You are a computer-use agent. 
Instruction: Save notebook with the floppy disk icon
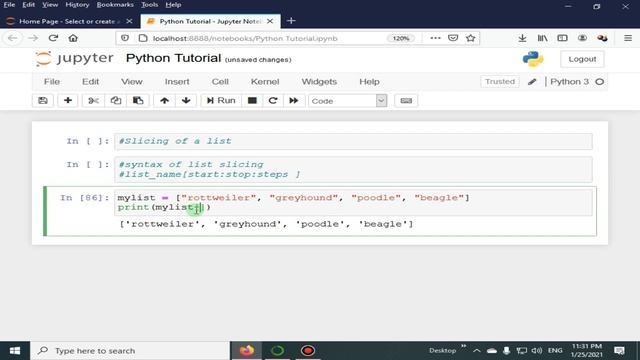43,100
